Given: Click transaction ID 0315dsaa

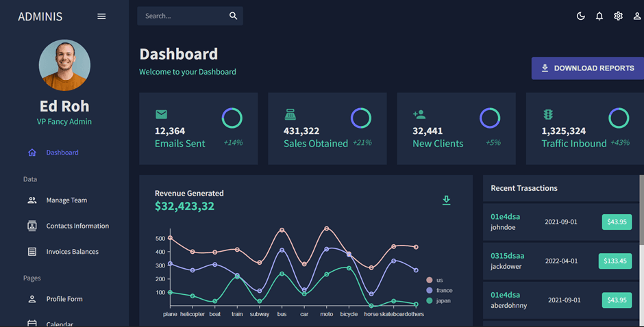Looking at the screenshot, I should click(x=507, y=256).
